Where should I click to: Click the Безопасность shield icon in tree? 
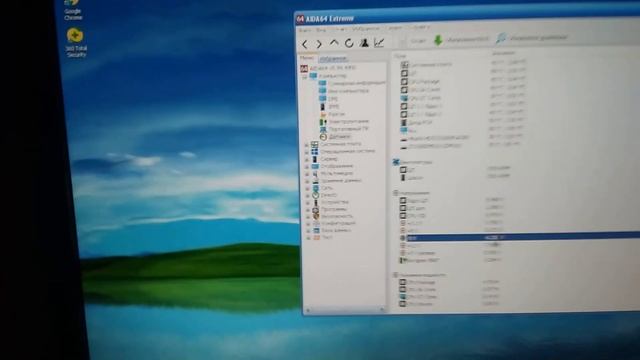316,216
